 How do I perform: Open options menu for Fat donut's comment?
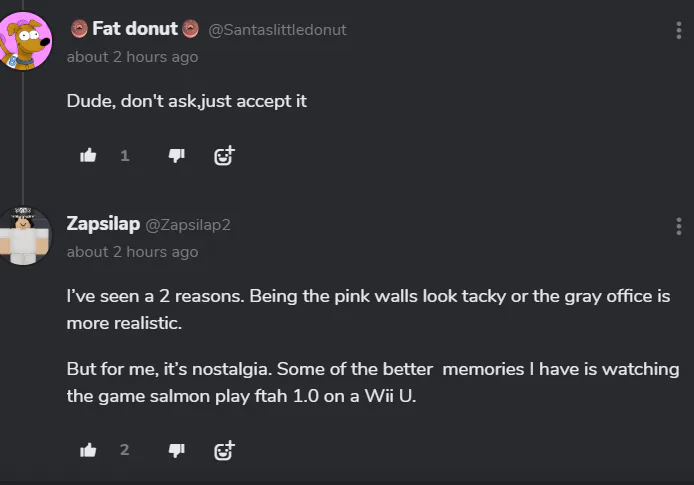[x=679, y=30]
